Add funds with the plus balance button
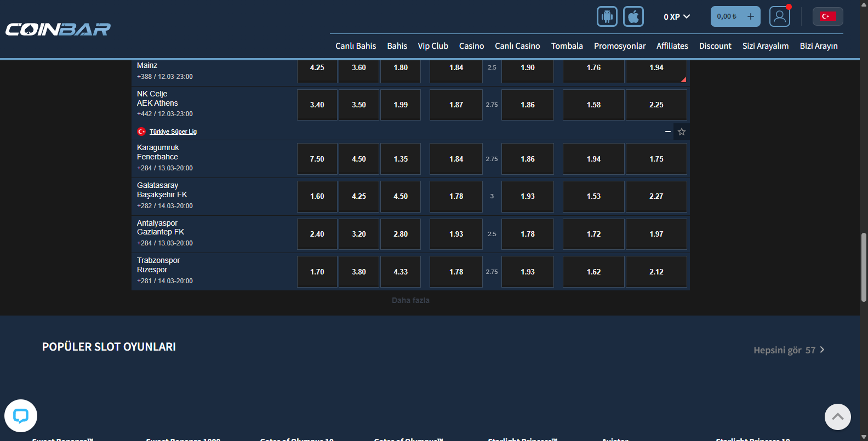868x441 pixels. point(751,16)
